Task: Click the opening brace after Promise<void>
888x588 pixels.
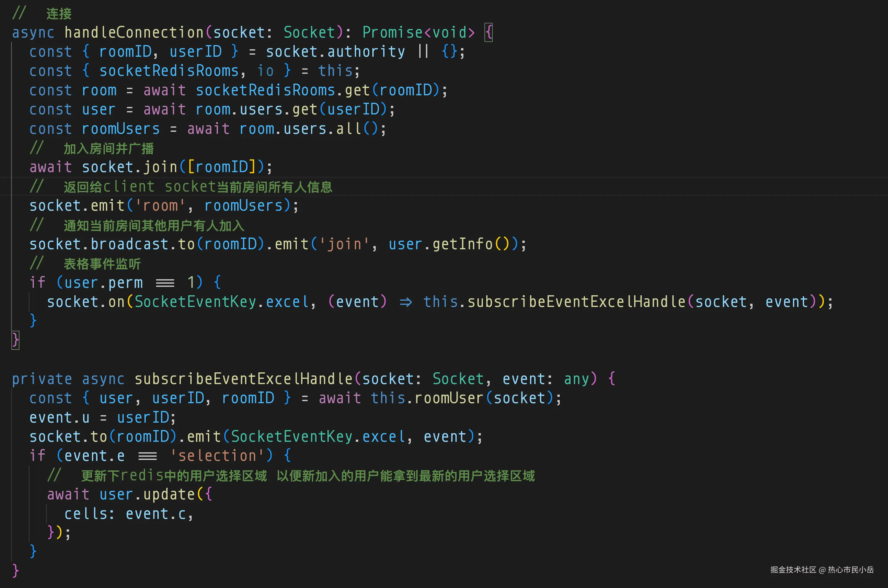Action: pos(489,33)
